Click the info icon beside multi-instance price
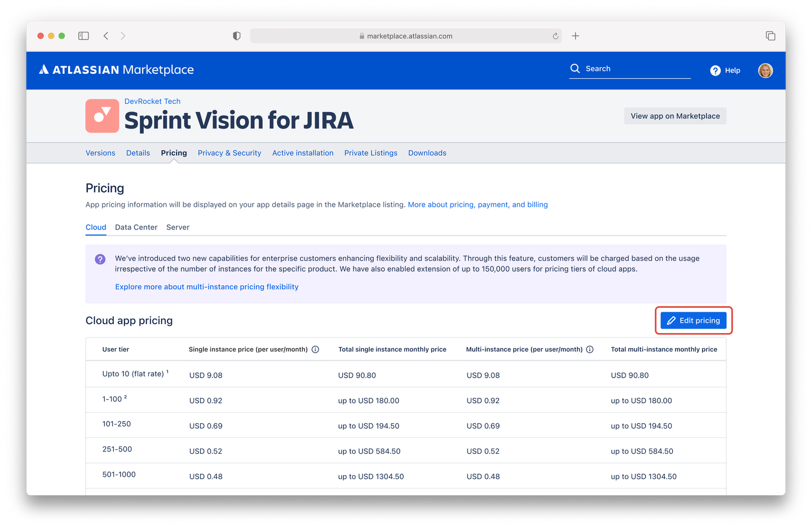This screenshot has height=527, width=812. pos(590,349)
